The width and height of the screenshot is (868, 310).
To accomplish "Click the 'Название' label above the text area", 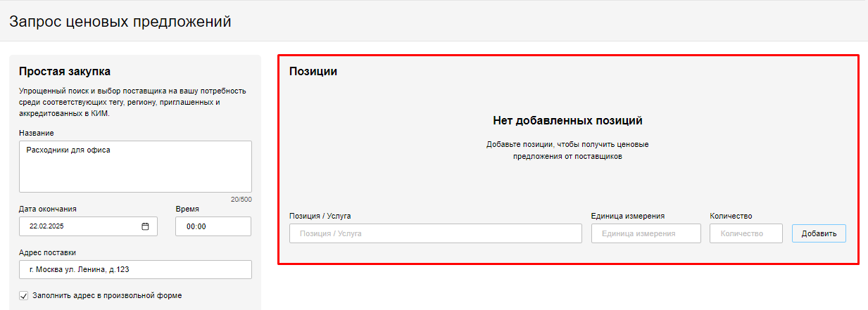I will [37, 133].
